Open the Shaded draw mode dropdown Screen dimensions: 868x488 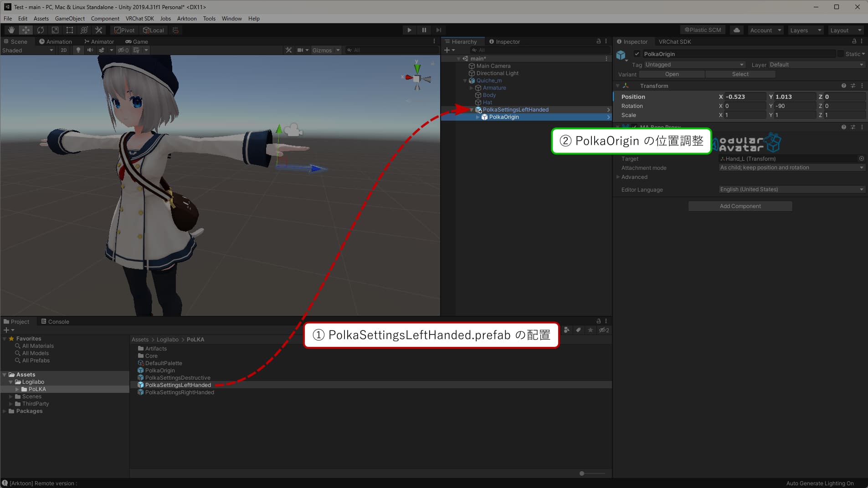pos(27,50)
